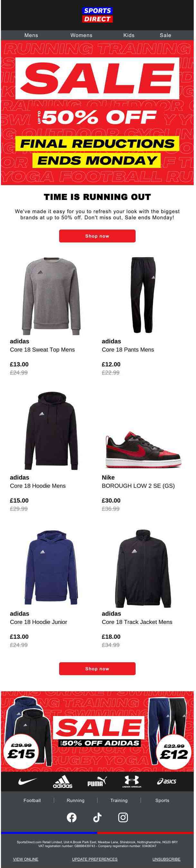Screen dimensions: 196x868
Task: Open the Womens navigation item
Action: (x=81, y=35)
